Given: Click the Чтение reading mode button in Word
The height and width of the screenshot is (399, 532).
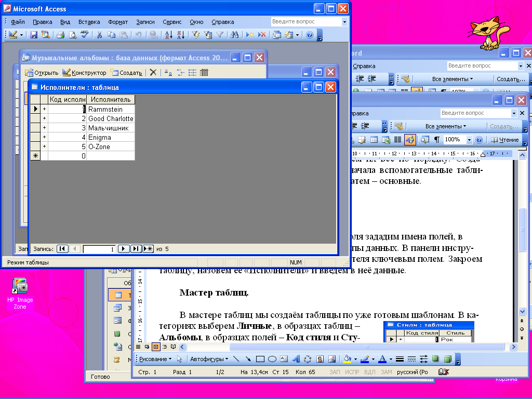Looking at the screenshot, I should pos(504,139).
